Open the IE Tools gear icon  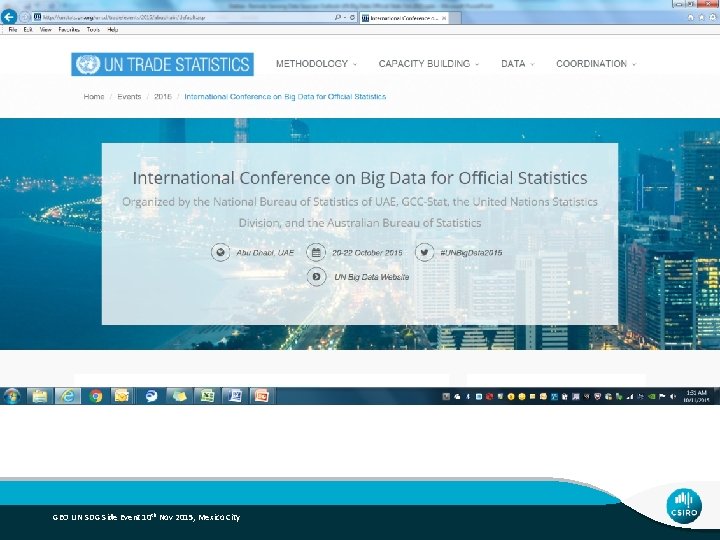pos(713,17)
